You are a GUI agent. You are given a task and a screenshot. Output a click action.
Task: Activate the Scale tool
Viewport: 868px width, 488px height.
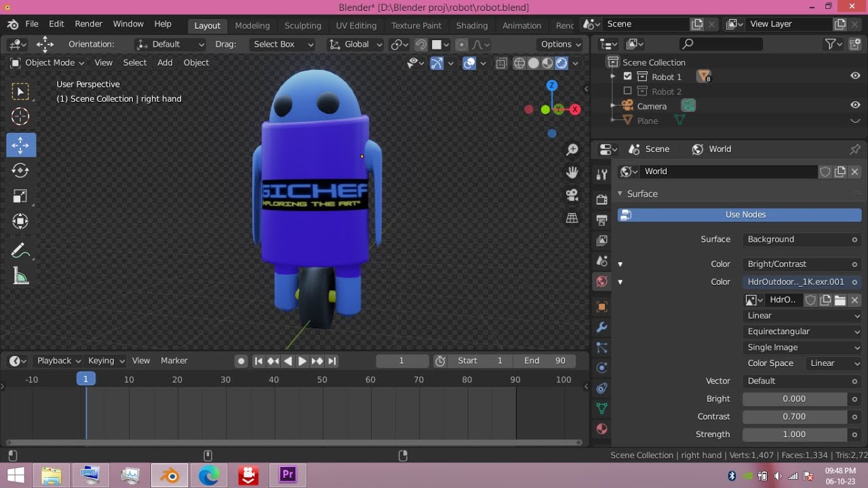pos(20,197)
